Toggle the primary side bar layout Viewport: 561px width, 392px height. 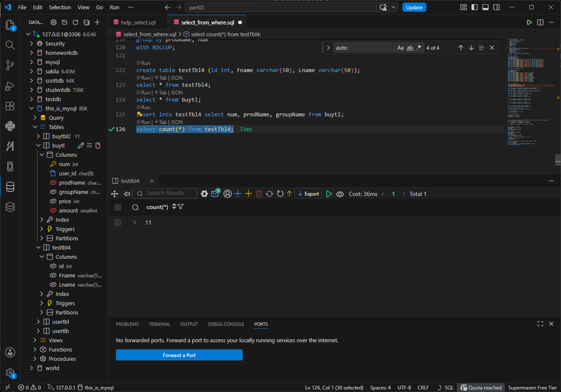coord(475,7)
